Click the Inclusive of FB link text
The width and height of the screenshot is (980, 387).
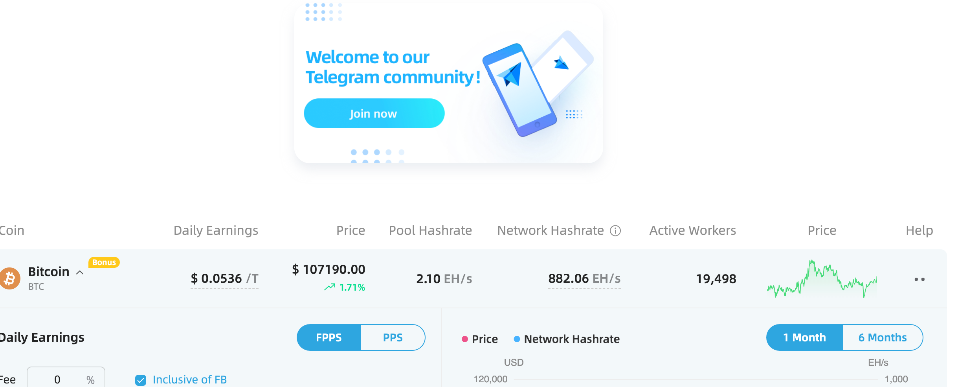pos(190,380)
